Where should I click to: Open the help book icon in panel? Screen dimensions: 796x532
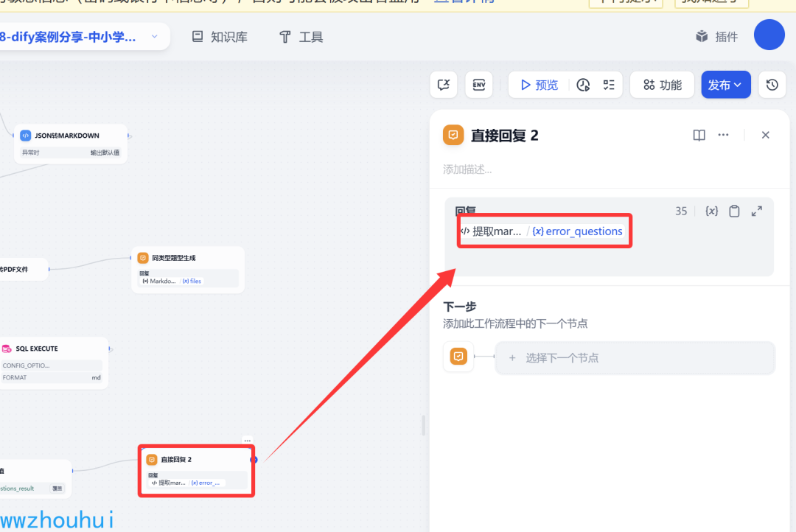pos(699,135)
